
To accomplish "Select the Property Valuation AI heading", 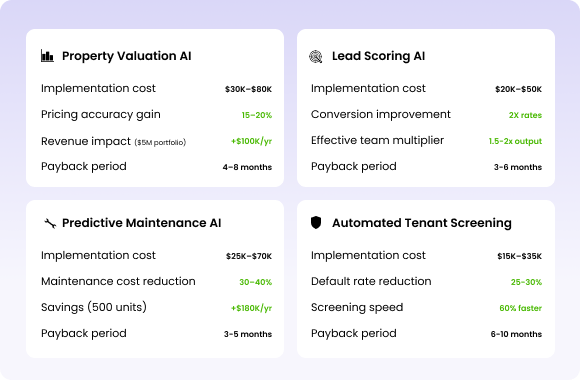I will click(x=127, y=56).
